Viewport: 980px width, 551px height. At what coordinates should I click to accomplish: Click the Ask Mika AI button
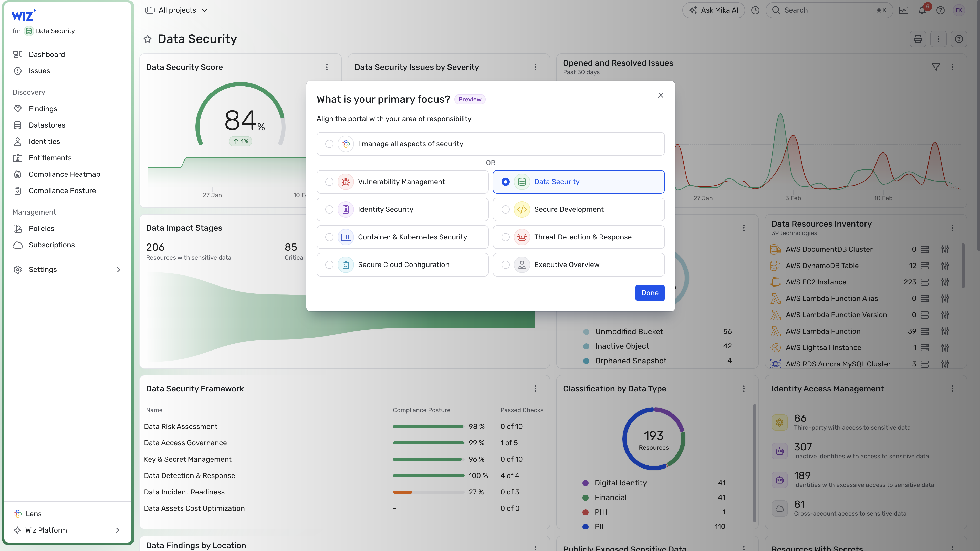[x=713, y=10]
